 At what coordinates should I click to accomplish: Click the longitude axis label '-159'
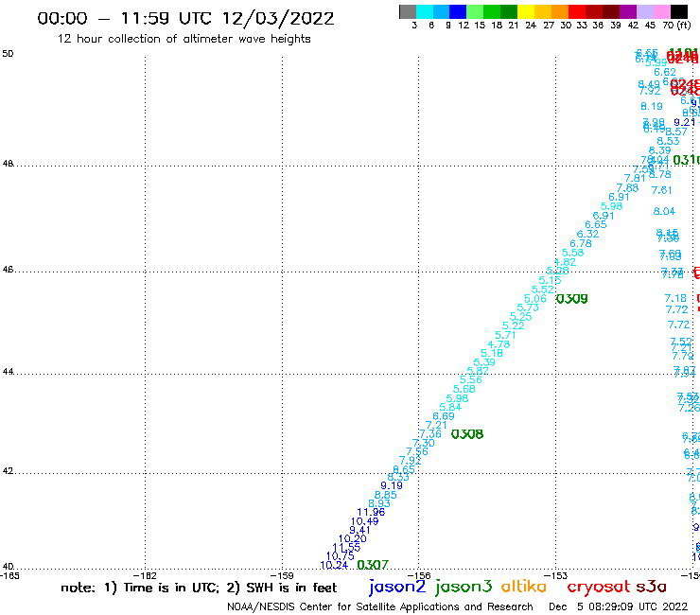(282, 575)
